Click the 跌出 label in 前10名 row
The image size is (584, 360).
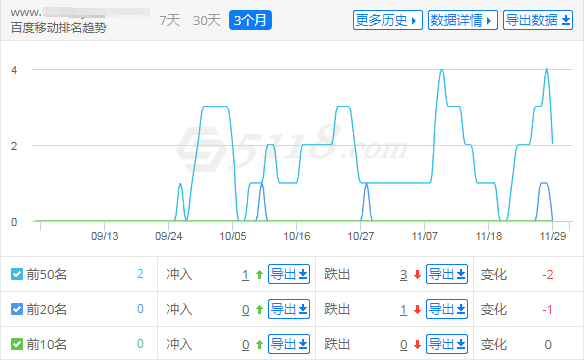click(337, 345)
